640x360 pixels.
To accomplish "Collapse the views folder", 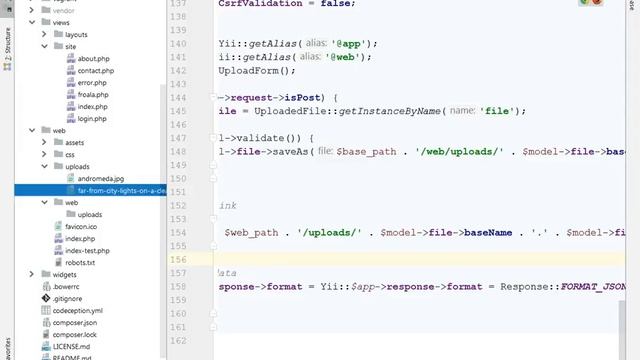I will pos(32,22).
